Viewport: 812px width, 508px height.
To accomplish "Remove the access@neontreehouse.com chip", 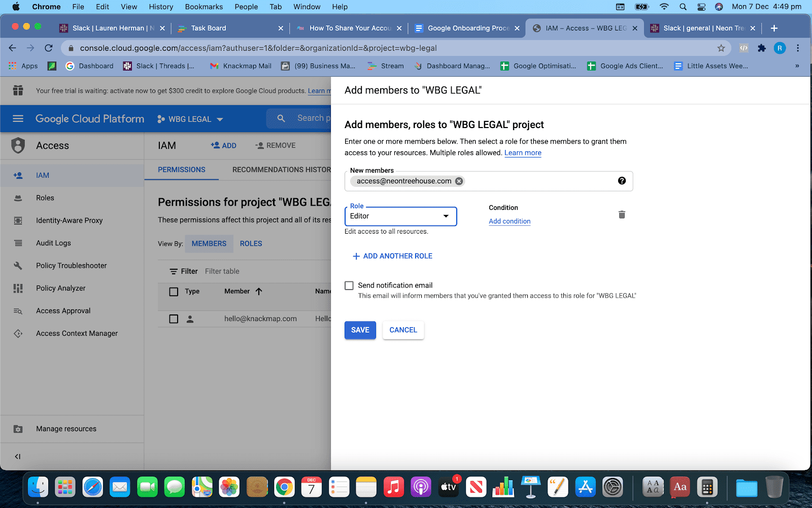I will tap(459, 181).
